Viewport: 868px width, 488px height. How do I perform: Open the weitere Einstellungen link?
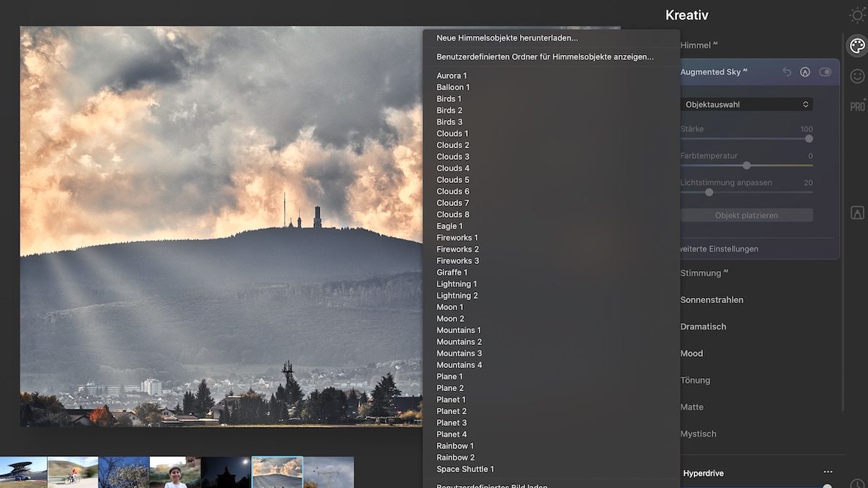tap(719, 249)
